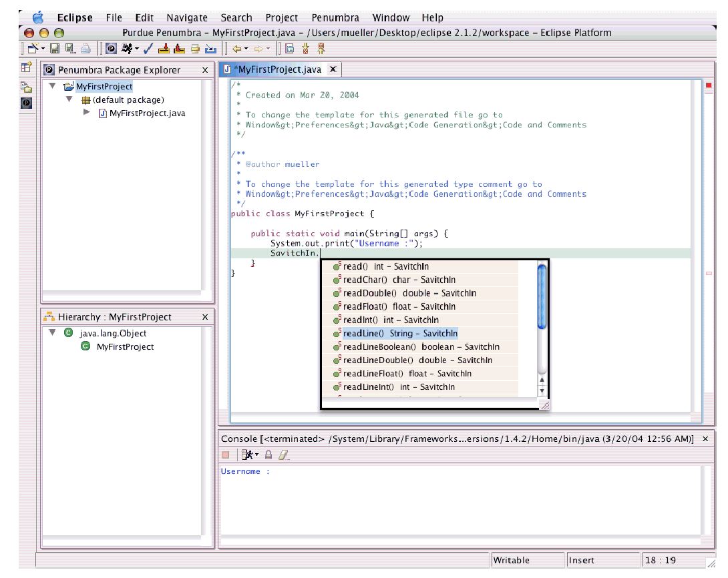Click the Open Perspective icon in left sidebar
This screenshot has height=578, width=728.
(26, 67)
